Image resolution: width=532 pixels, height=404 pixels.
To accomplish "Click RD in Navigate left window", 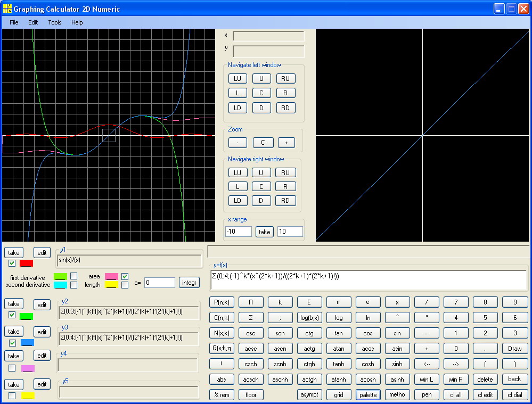I will pos(285,108).
